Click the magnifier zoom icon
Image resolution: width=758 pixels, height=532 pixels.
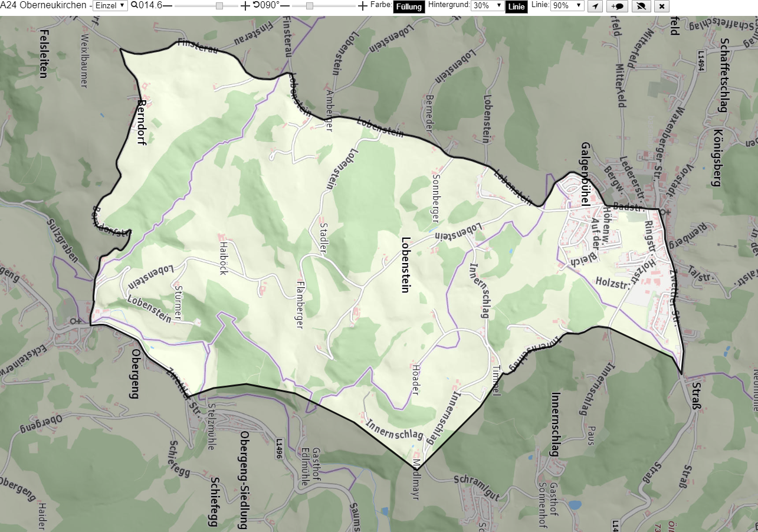coord(134,5)
